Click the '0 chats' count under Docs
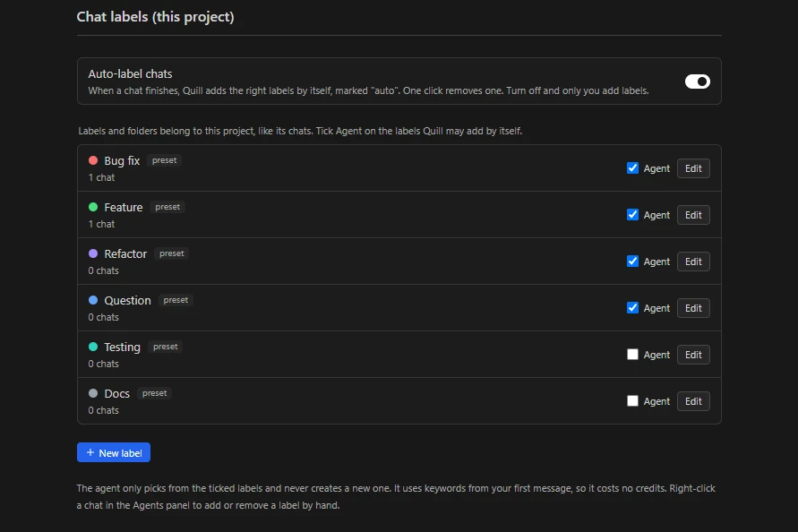This screenshot has width=798, height=532. click(103, 410)
